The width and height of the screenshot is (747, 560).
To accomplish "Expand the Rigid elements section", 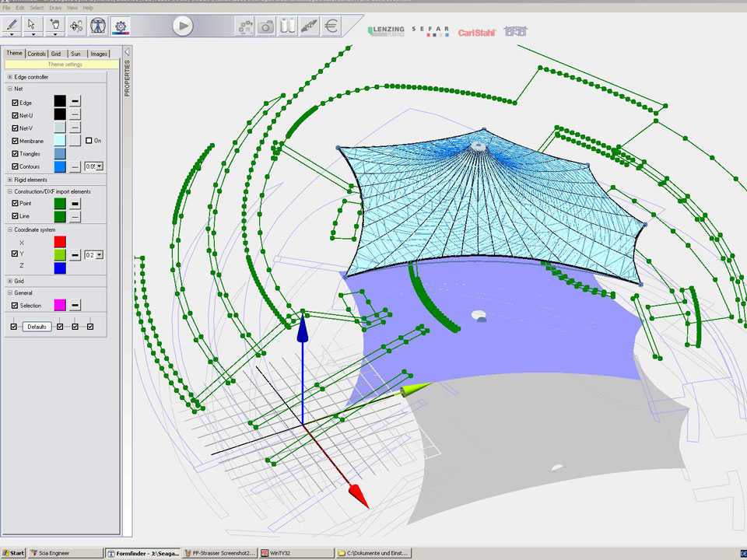I will (x=9, y=180).
